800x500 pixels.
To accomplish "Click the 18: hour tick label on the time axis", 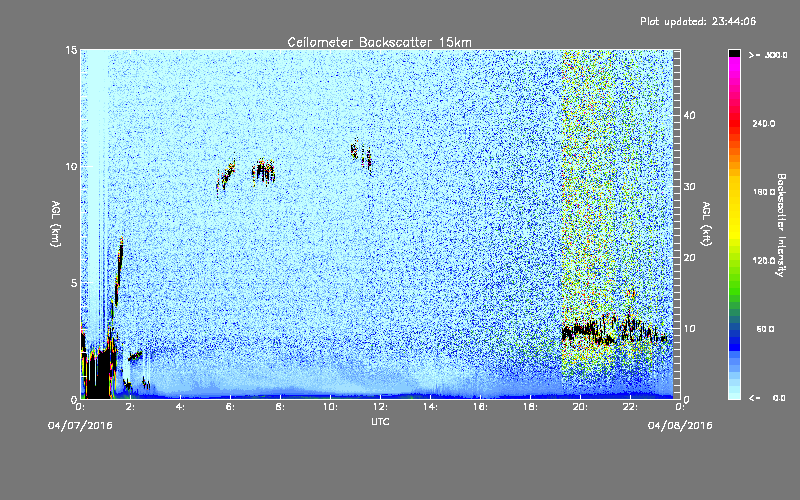I will [530, 407].
